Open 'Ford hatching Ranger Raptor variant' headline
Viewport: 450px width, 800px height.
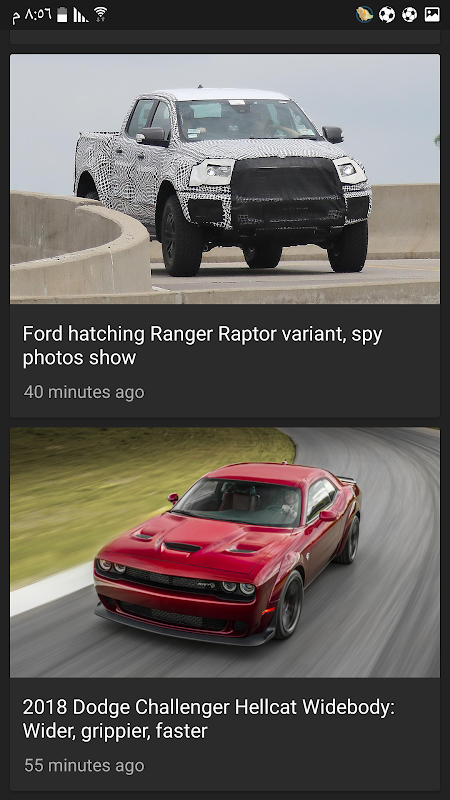click(x=202, y=345)
